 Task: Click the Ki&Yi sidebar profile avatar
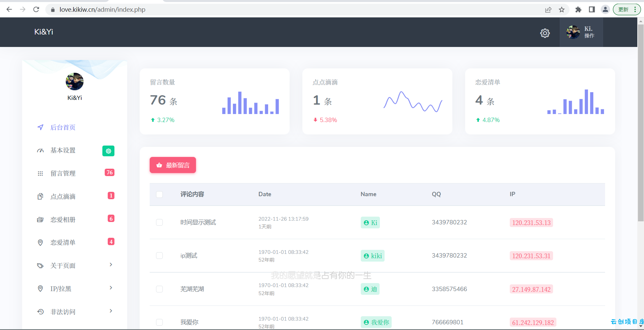(75, 81)
